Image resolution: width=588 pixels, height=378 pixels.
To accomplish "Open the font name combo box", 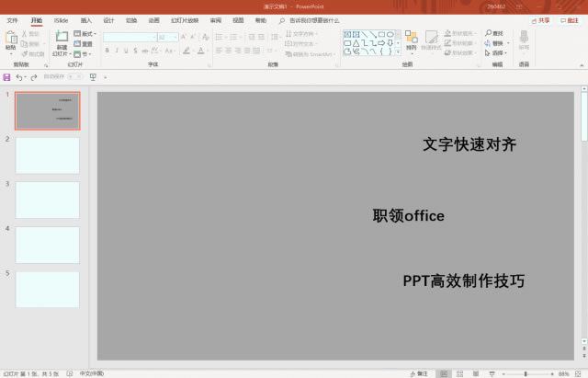I will coord(130,37).
